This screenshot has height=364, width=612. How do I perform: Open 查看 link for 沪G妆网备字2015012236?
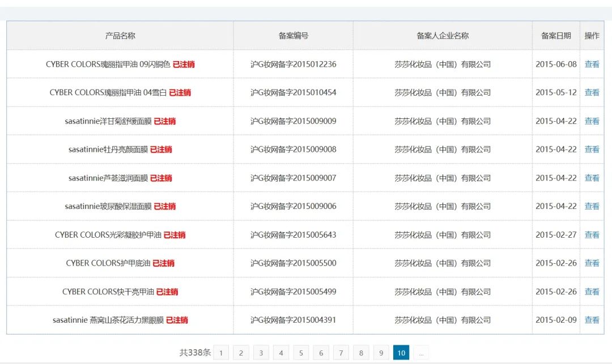[x=592, y=64]
